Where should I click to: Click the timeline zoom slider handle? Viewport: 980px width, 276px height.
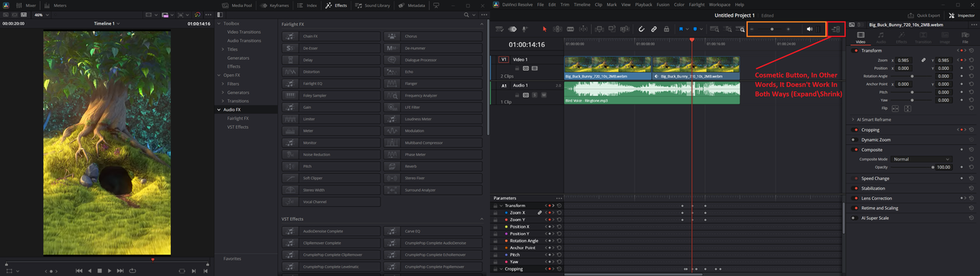[772, 29]
